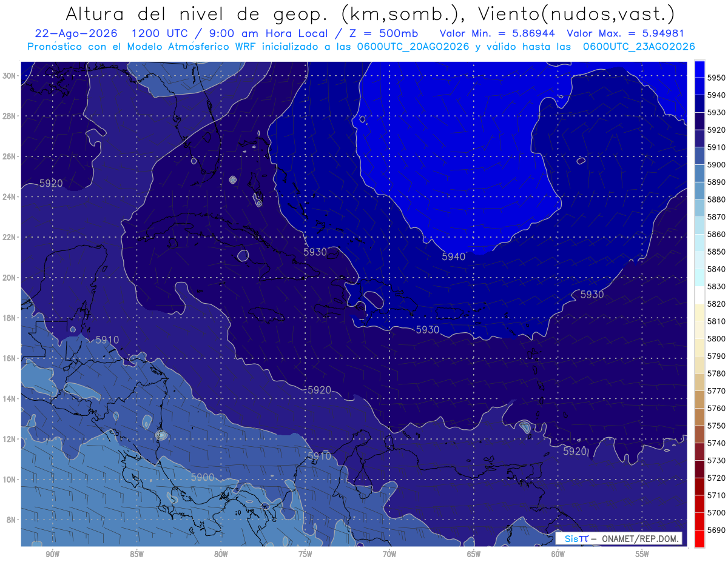Click the 5820 colorbar label
The image size is (728, 562).
[x=716, y=304]
